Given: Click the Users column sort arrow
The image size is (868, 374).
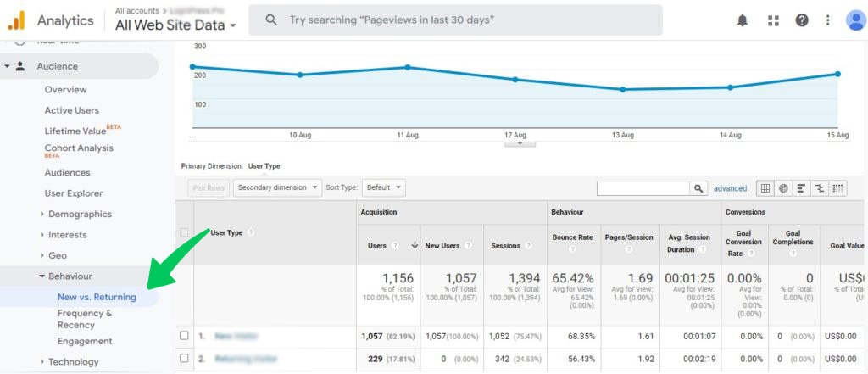Looking at the screenshot, I should coord(414,245).
